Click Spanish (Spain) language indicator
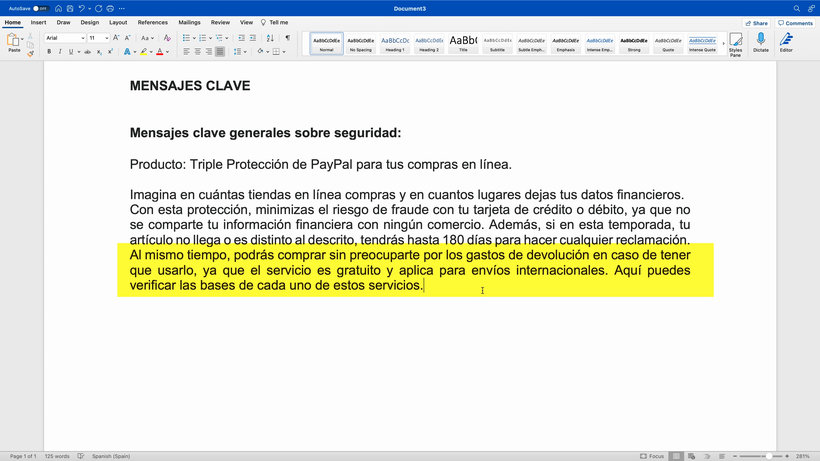 [111, 456]
